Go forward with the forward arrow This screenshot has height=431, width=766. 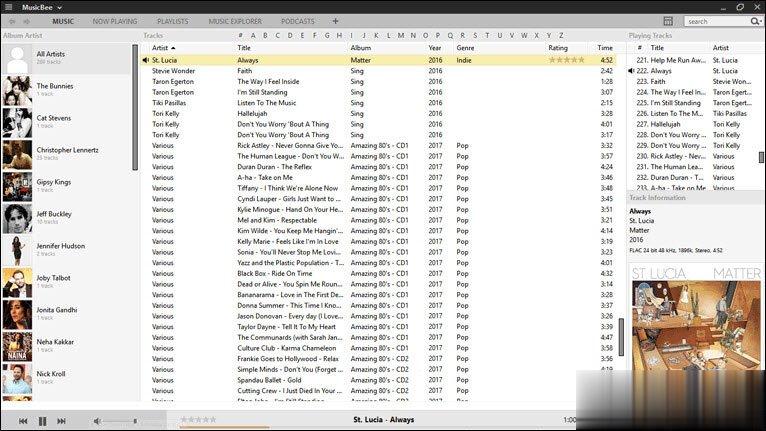tap(26, 21)
